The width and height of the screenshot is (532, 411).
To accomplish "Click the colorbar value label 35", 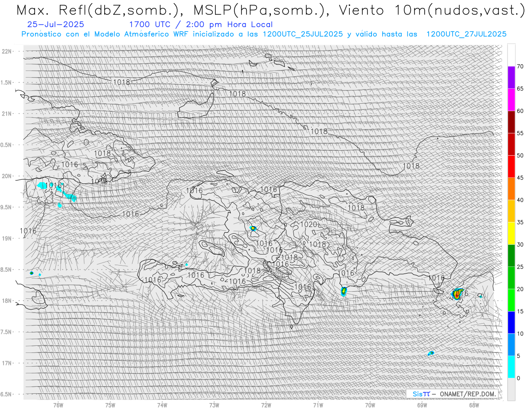I will [x=520, y=222].
